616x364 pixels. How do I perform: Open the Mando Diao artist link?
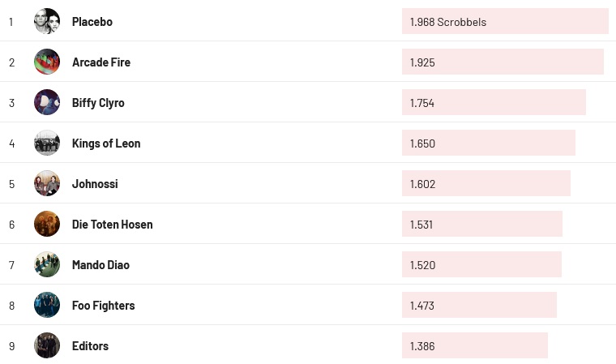click(x=101, y=265)
